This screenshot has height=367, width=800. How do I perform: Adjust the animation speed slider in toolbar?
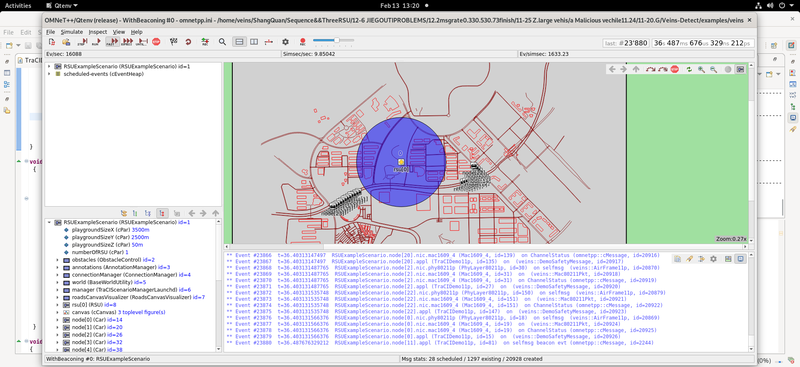click(x=334, y=40)
